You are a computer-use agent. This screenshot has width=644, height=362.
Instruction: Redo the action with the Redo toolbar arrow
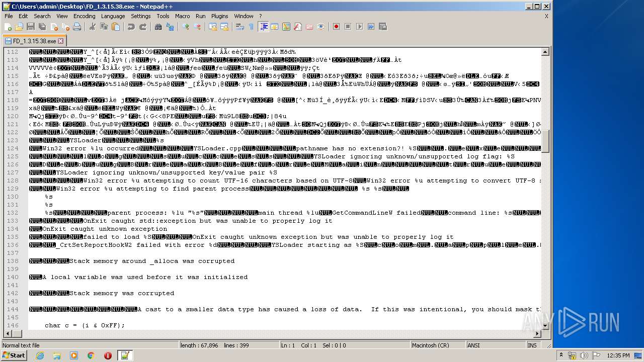[x=143, y=27]
